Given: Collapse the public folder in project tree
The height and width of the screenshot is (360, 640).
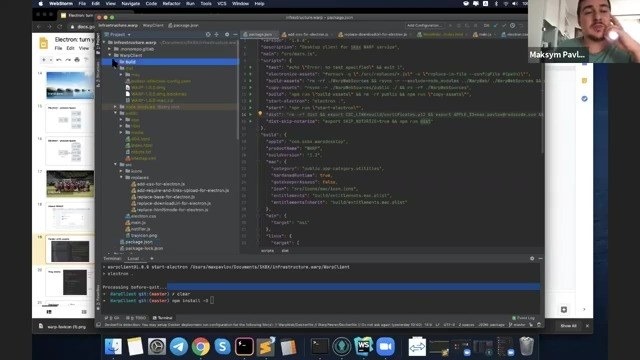Looking at the screenshot, I should 116,113.
